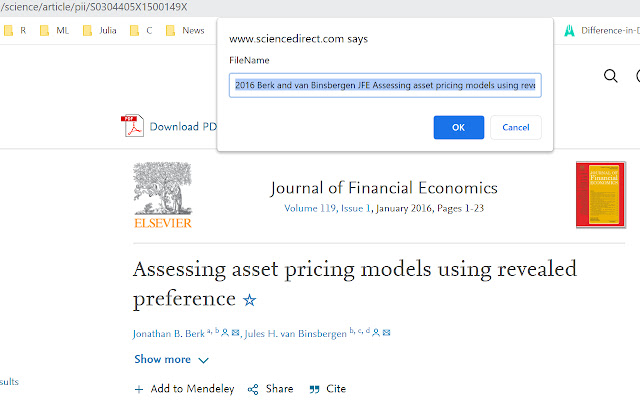Click the PDF download icon
The width and height of the screenshot is (640, 400).
pos(132,126)
